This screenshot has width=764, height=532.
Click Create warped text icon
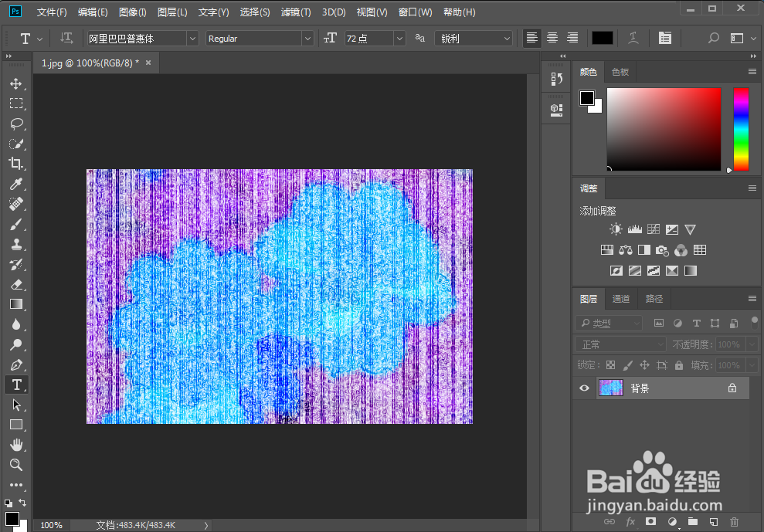click(633, 39)
